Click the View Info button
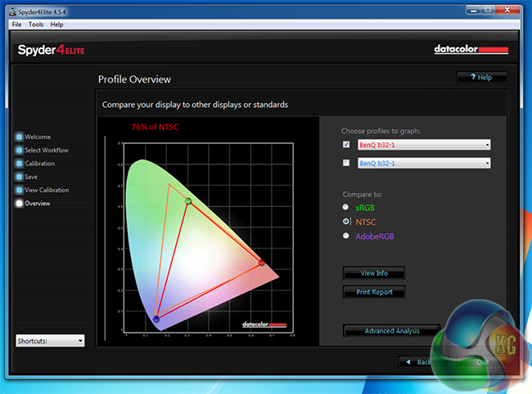This screenshot has height=394, width=532. click(374, 273)
